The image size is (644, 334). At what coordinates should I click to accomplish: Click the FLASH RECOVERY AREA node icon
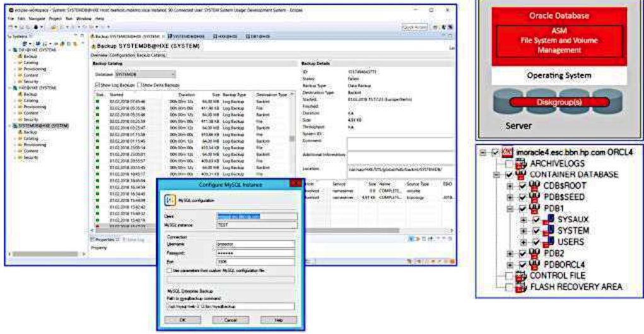(522, 287)
